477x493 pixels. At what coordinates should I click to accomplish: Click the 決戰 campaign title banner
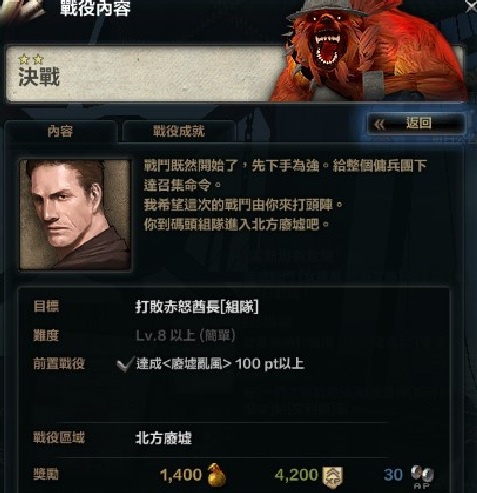pos(140,74)
